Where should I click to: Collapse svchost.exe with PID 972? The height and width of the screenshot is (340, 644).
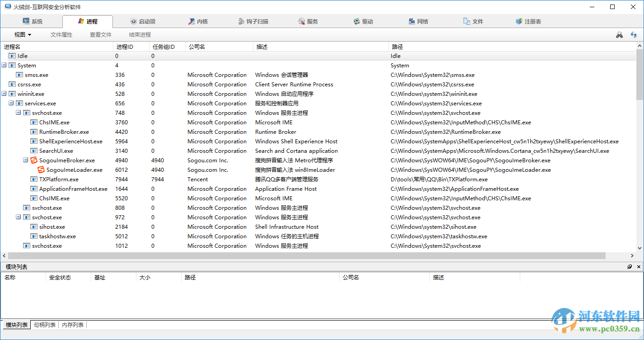[19, 217]
